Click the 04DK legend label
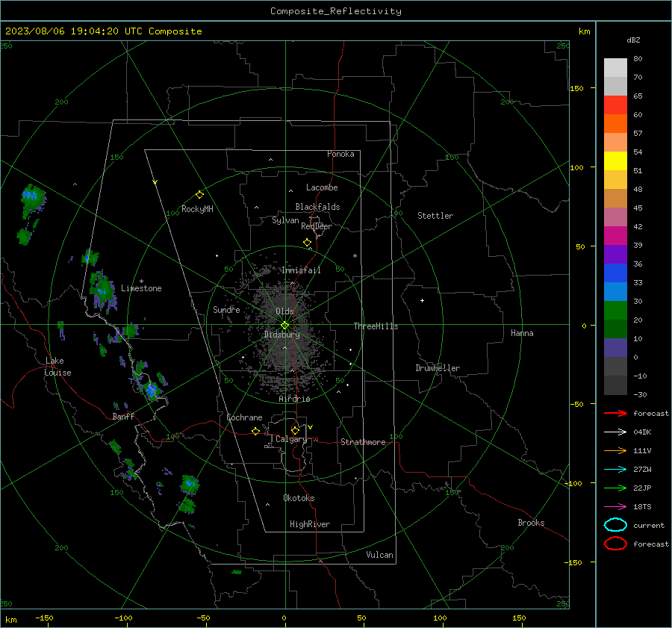 [x=642, y=432]
